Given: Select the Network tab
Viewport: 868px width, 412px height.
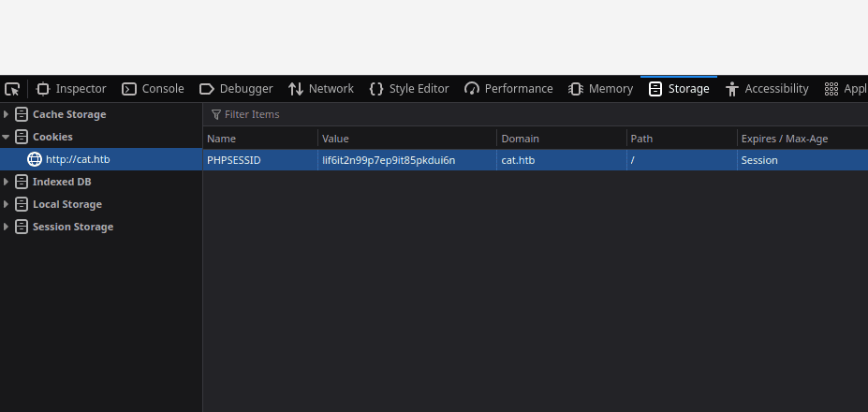Looking at the screenshot, I should pyautogui.click(x=321, y=89).
